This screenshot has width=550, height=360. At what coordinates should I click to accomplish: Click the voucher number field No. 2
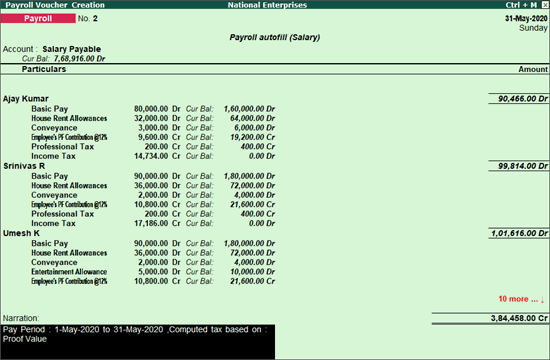(88, 19)
